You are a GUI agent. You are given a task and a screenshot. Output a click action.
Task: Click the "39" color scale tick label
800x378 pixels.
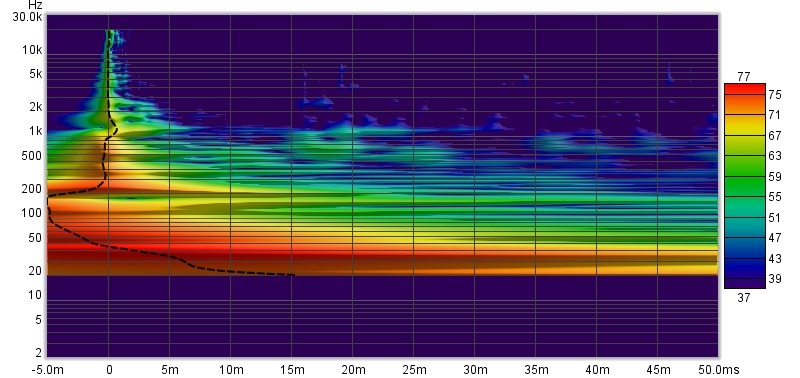pos(776,279)
